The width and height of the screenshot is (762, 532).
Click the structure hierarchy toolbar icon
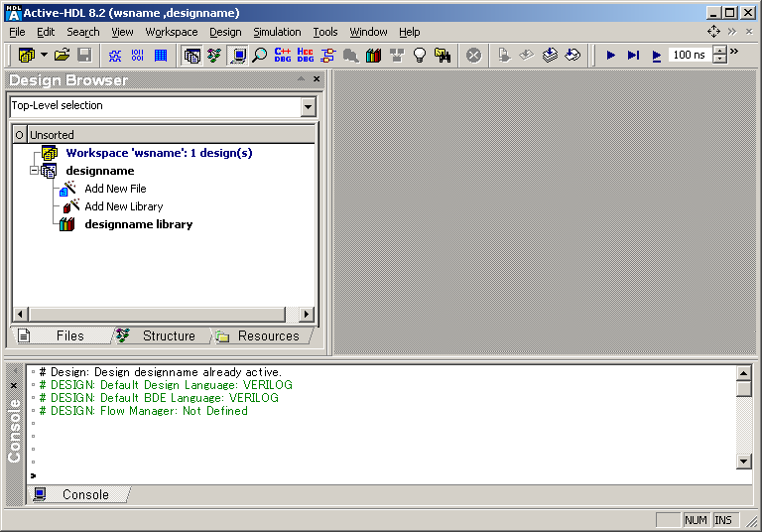tap(214, 56)
